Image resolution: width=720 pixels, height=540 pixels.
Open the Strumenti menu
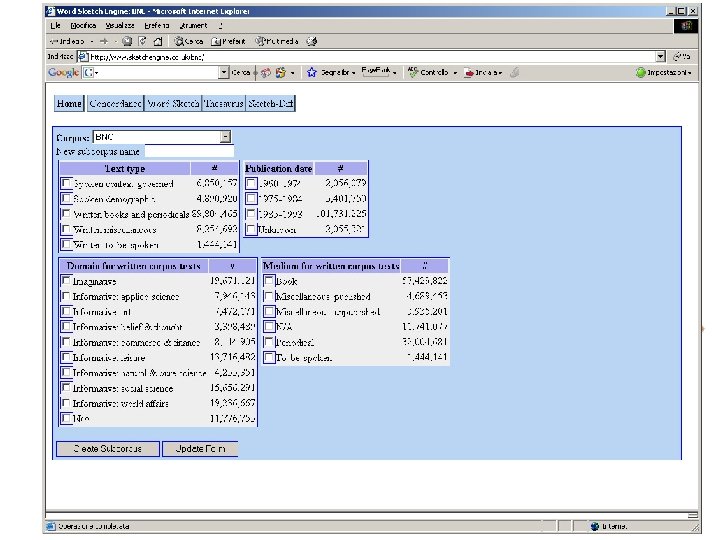194,26
